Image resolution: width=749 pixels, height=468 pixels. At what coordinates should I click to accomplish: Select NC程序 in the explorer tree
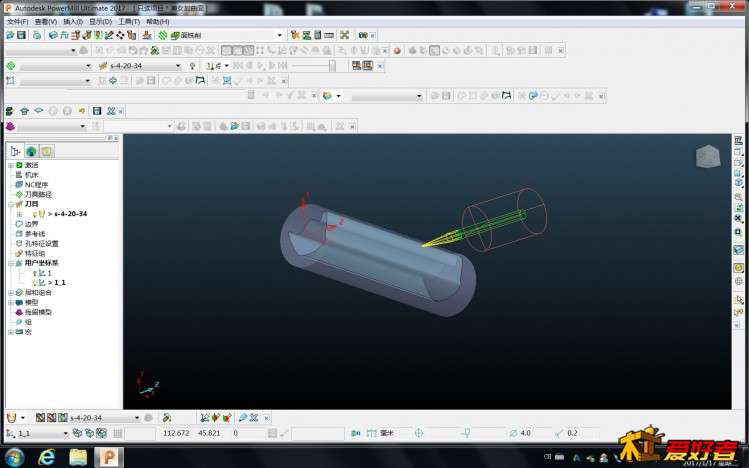[36, 185]
